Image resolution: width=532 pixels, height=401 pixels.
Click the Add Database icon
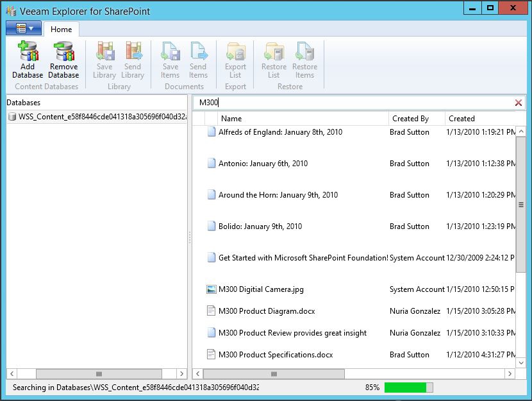coord(28,51)
